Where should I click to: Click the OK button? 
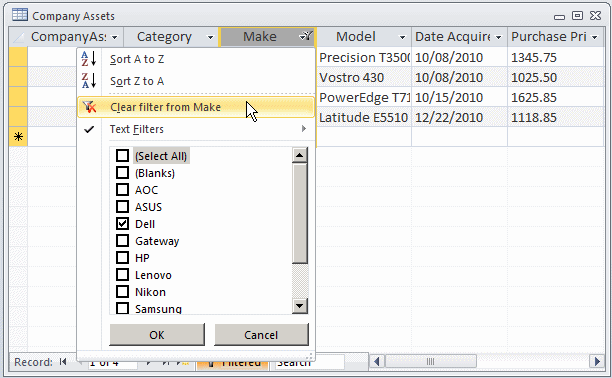157,335
